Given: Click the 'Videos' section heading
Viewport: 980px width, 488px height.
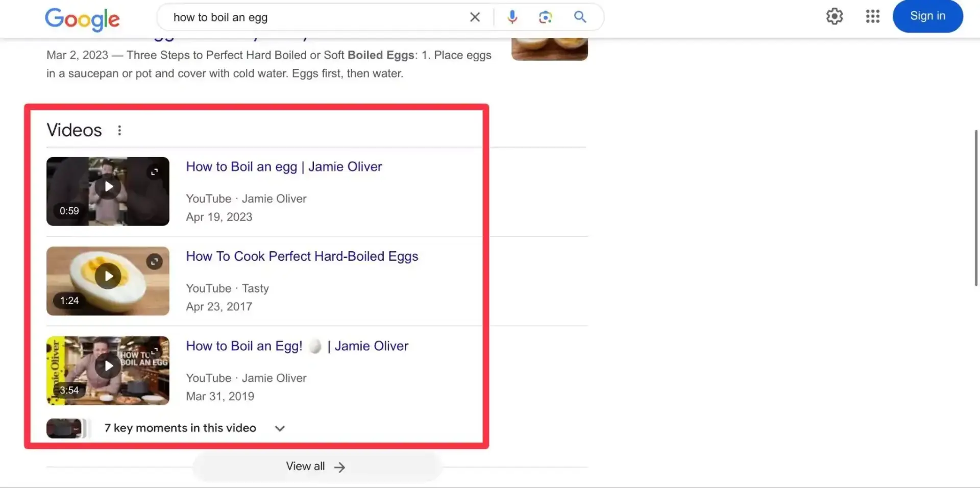Looking at the screenshot, I should (75, 130).
